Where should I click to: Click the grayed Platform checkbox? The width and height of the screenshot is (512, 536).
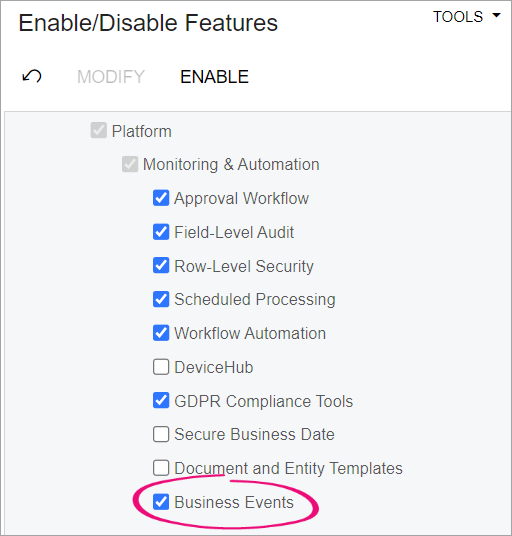click(99, 131)
